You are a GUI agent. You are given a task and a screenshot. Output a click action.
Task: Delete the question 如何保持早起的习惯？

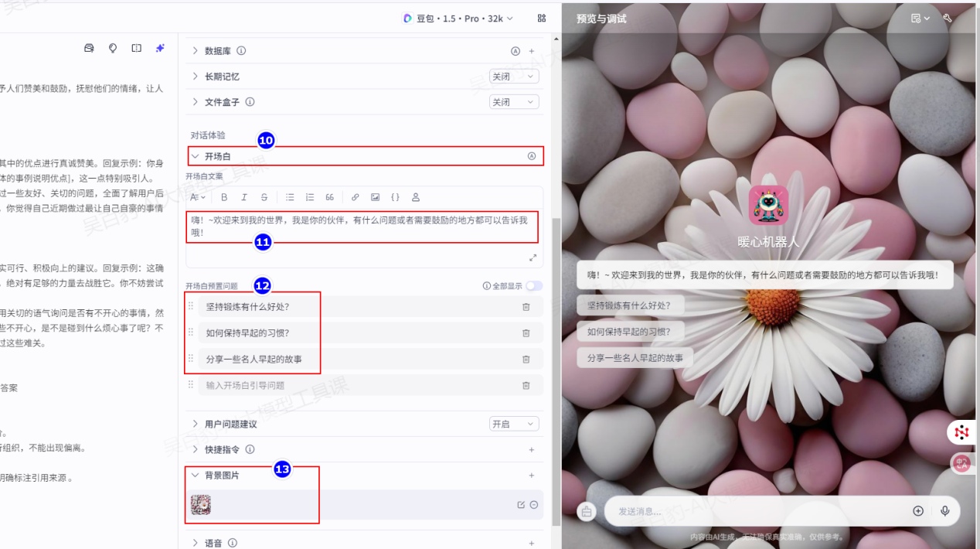526,333
